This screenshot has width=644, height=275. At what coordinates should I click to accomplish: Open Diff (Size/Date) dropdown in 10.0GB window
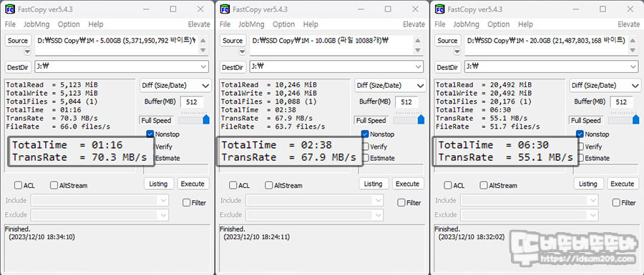390,86
